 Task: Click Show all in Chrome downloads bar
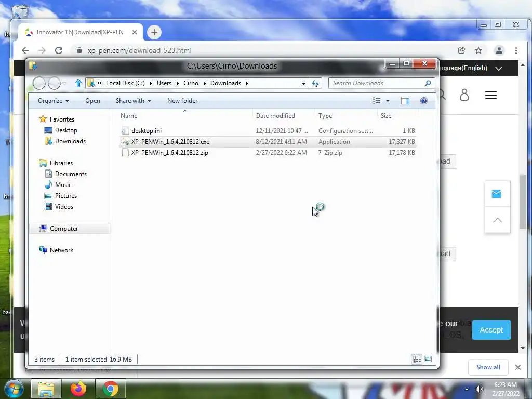click(488, 367)
